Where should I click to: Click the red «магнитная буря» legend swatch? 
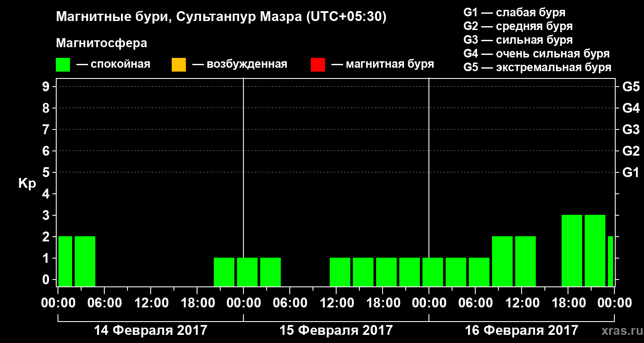click(318, 65)
